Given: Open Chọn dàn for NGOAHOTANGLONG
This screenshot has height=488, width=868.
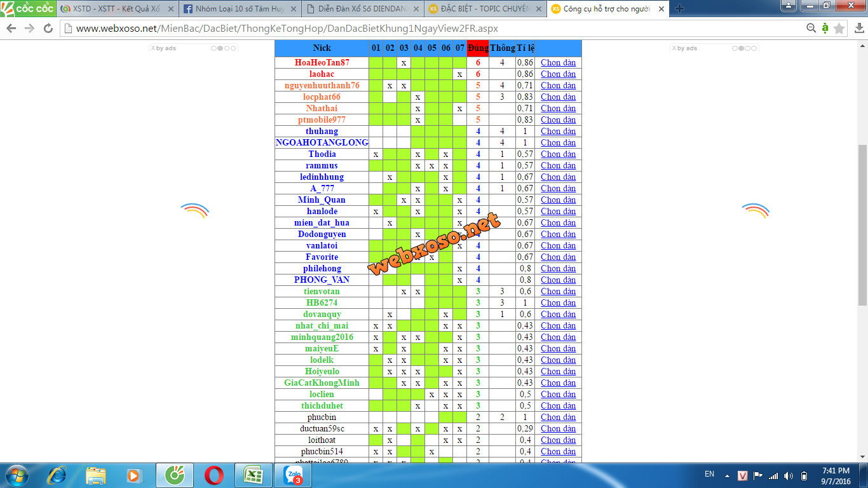Looking at the screenshot, I should point(558,143).
